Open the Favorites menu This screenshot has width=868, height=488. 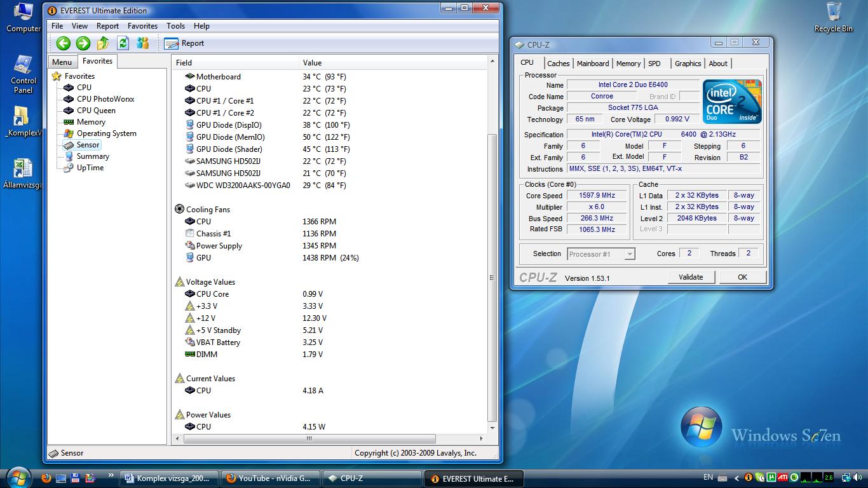tap(142, 26)
